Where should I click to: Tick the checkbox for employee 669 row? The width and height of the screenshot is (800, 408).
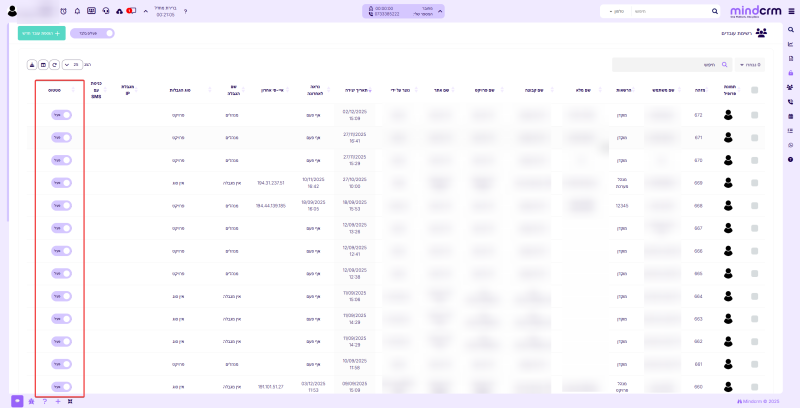[755, 183]
